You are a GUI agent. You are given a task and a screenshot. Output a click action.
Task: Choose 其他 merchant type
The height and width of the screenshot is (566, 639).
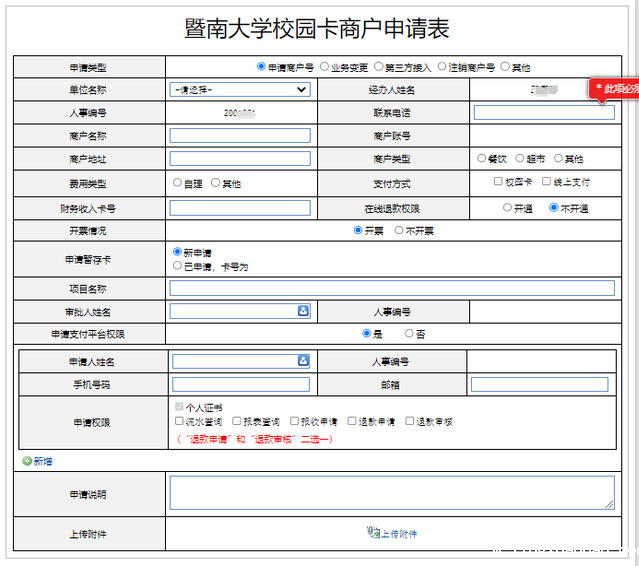click(x=558, y=158)
